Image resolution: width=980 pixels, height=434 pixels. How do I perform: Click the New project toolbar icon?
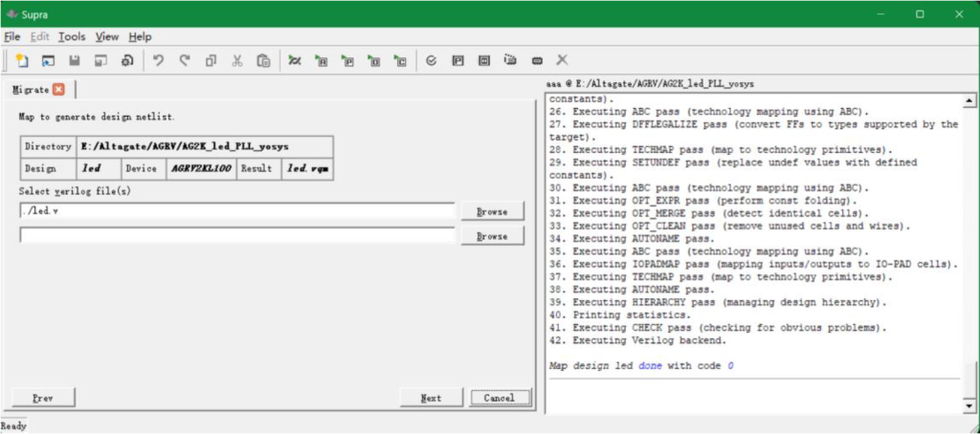[x=23, y=60]
